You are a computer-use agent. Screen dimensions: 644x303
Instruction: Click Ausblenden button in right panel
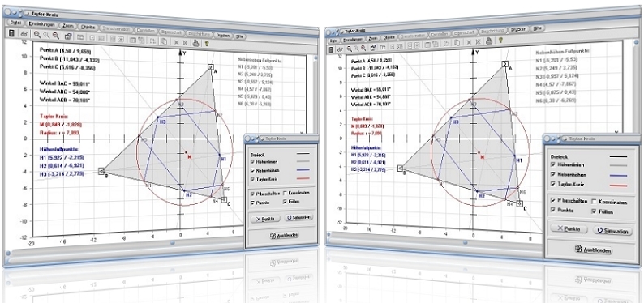[594, 250]
